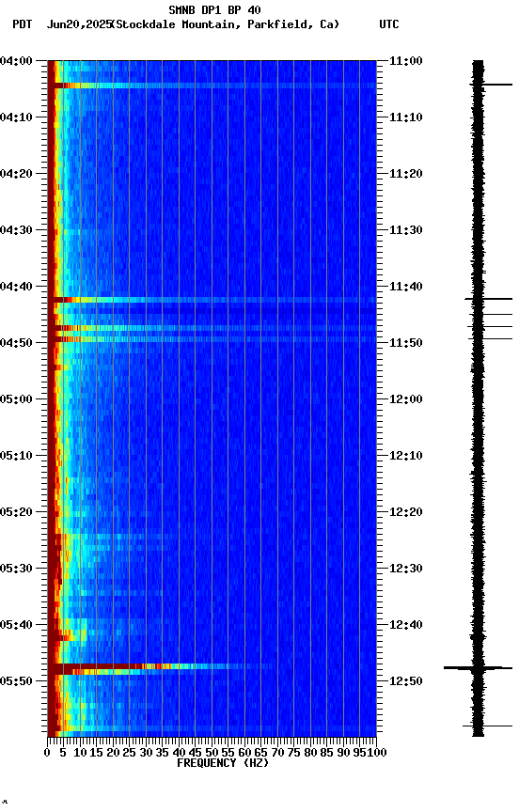The width and height of the screenshot is (519, 812).
Task: Click the '12:20' UTC time label
Action: (405, 513)
